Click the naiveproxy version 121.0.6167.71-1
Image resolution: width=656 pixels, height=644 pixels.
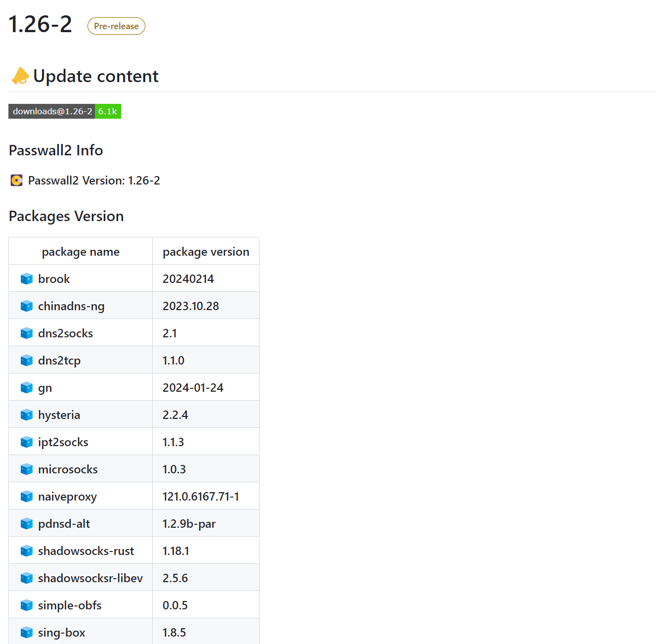[x=201, y=497]
